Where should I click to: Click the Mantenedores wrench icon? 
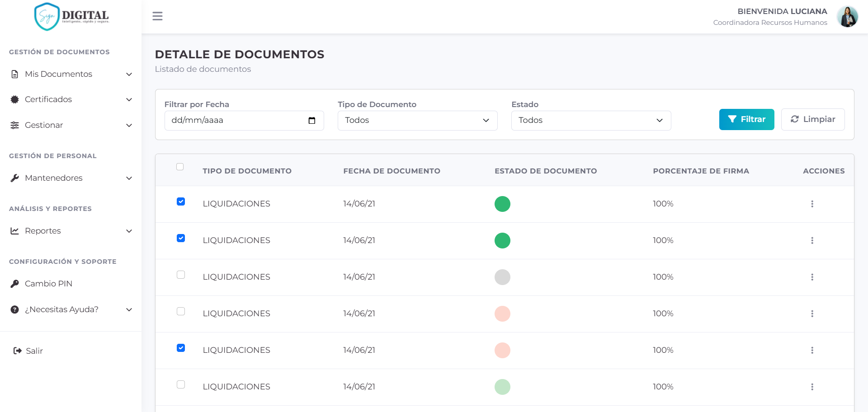point(15,178)
